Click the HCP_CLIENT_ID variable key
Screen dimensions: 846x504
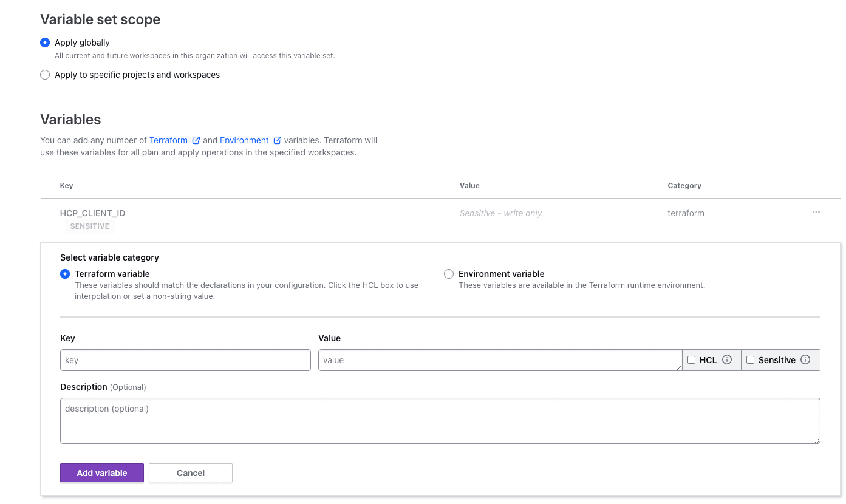[x=93, y=213]
